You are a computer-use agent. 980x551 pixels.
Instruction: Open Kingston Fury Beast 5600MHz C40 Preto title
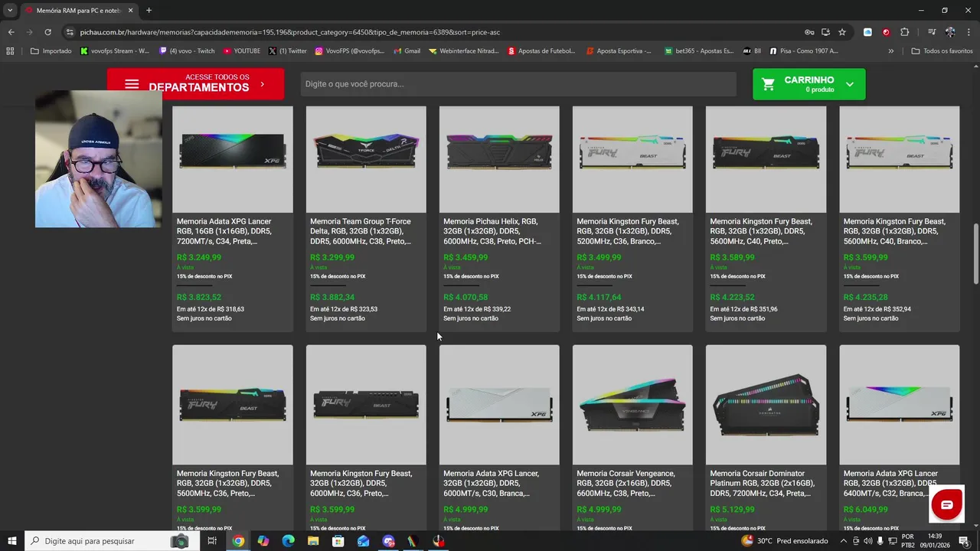(x=761, y=231)
